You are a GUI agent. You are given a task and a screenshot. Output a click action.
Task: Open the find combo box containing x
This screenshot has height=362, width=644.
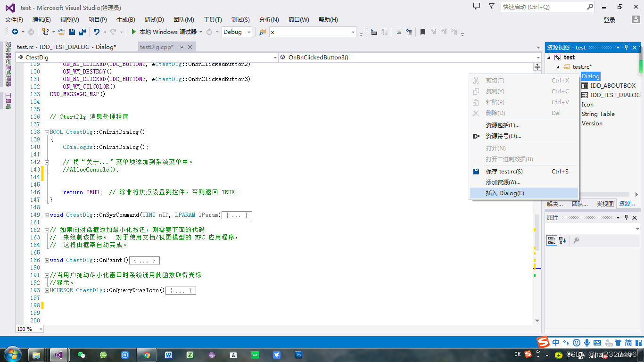click(x=313, y=32)
